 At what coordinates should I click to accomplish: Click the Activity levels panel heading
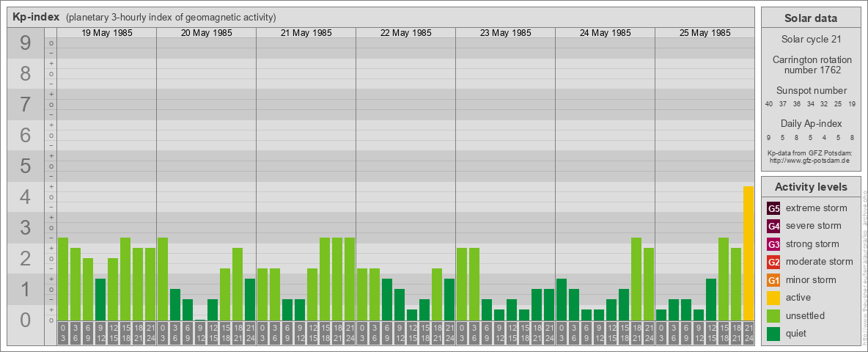point(811,187)
